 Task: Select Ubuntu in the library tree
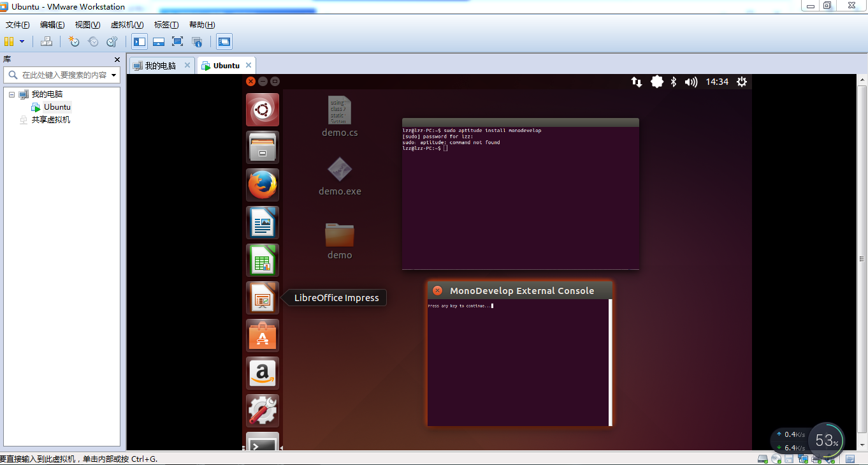point(57,107)
